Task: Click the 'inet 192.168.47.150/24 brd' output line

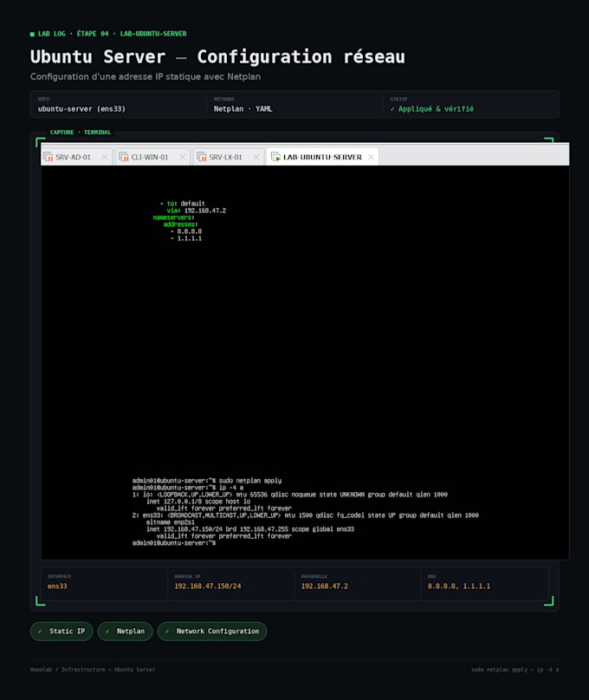Action: [250, 529]
